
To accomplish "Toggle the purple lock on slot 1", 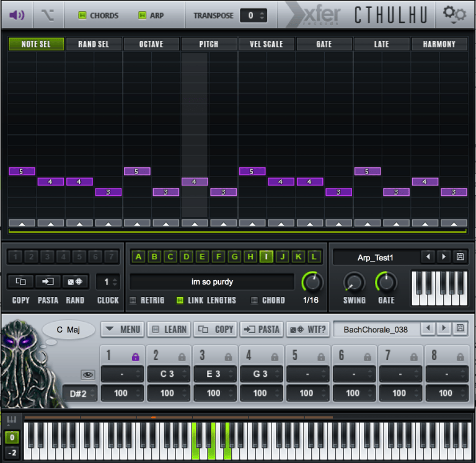I will [x=135, y=356].
